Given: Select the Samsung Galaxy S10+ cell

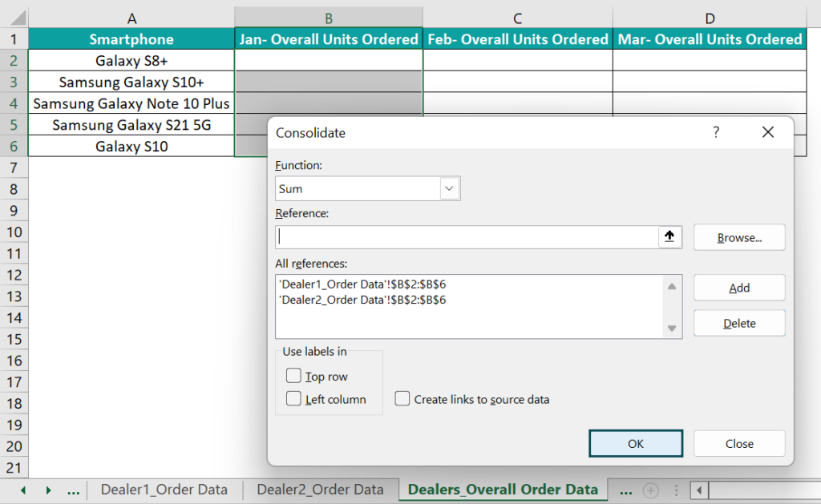Looking at the screenshot, I should coord(131,82).
